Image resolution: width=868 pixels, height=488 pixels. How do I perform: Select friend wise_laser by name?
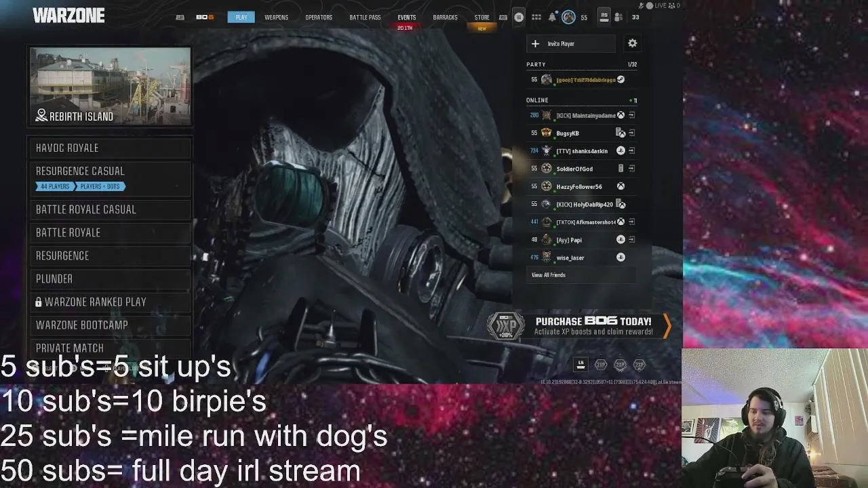coord(570,258)
